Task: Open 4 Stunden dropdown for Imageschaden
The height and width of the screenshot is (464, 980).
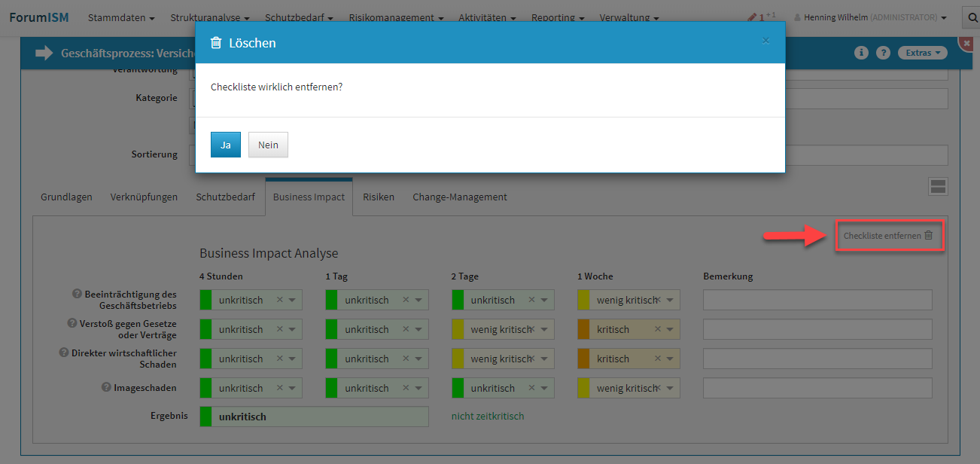Action: [x=293, y=389]
